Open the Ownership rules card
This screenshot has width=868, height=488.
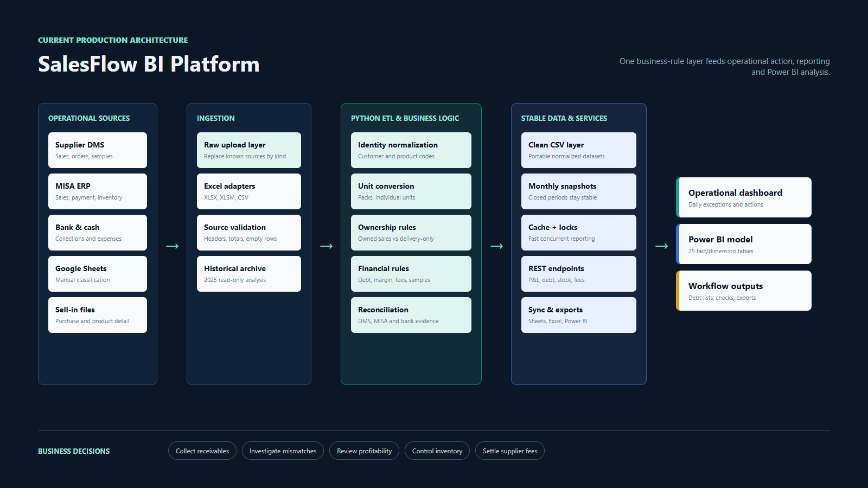[x=411, y=233]
